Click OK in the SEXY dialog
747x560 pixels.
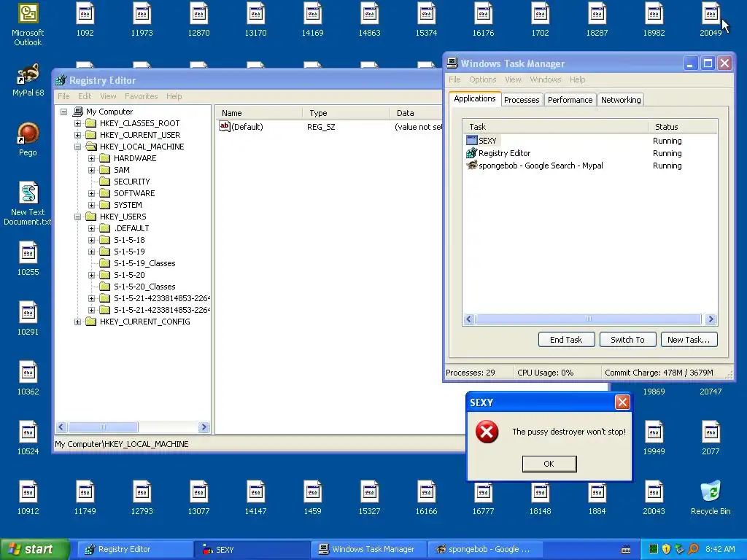549,464
